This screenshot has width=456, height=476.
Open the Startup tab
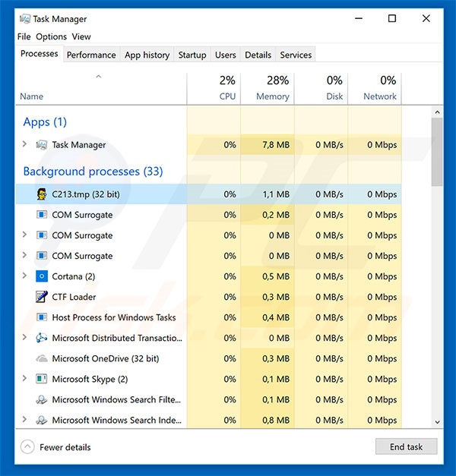point(192,55)
